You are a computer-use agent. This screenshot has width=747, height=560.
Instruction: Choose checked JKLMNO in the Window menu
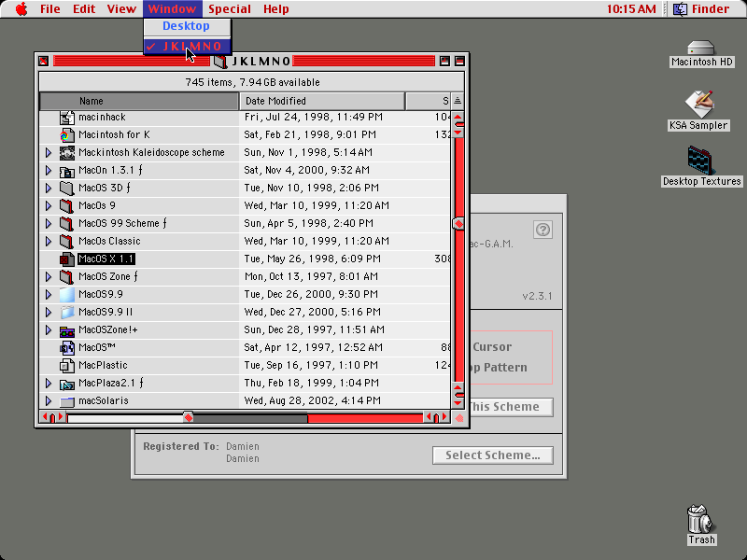point(187,47)
